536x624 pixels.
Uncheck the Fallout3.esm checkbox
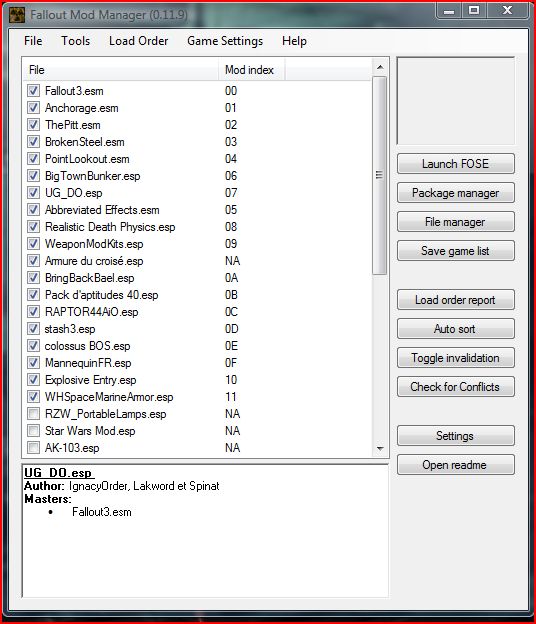click(x=33, y=91)
